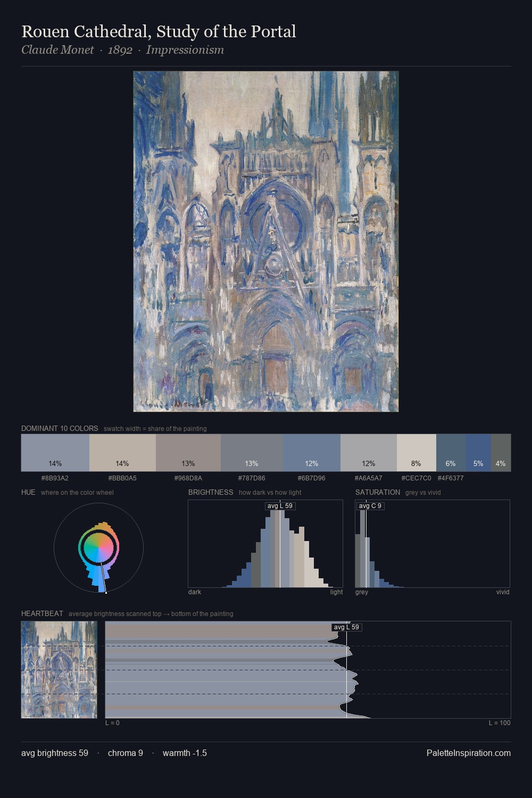Click the Heartbeat scan caption 'average brightness scanned'
The width and height of the screenshot is (532, 798).
[151, 614]
